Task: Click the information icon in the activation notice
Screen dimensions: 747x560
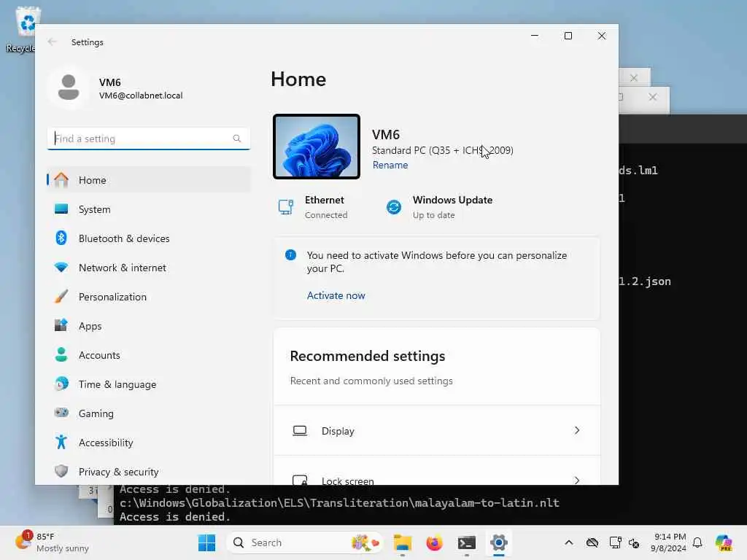Action: [290, 254]
